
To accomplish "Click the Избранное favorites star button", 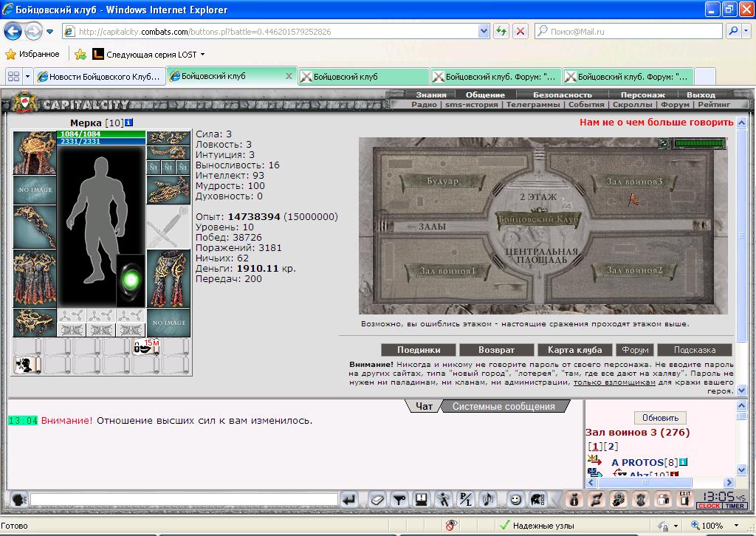I will point(32,54).
